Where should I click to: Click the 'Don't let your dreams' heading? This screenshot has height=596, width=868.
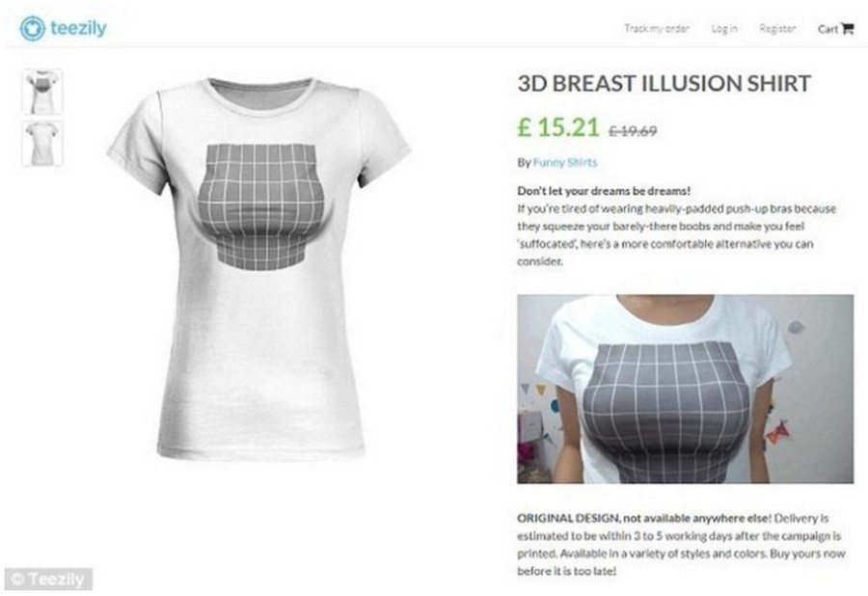click(x=604, y=191)
